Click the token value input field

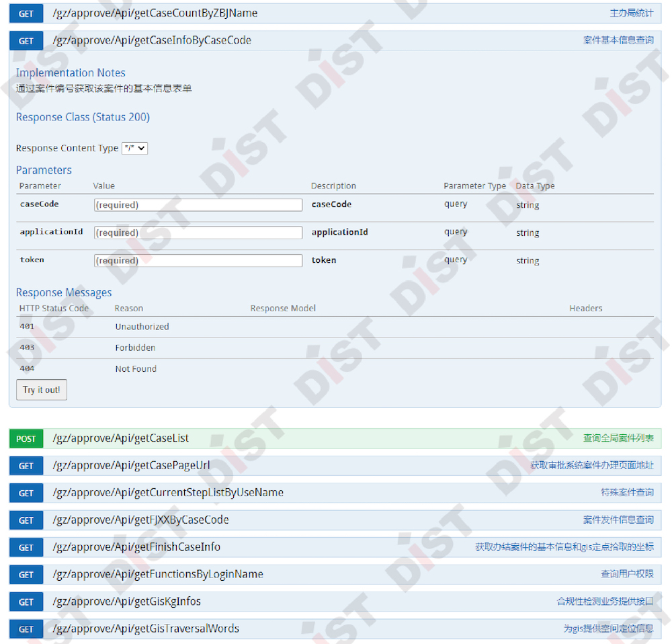(x=198, y=260)
